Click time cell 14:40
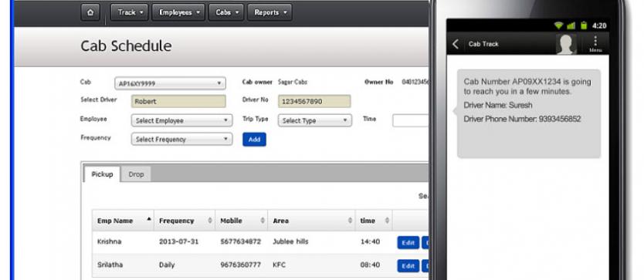Screen dimensions: 644x280 [x=370, y=241]
